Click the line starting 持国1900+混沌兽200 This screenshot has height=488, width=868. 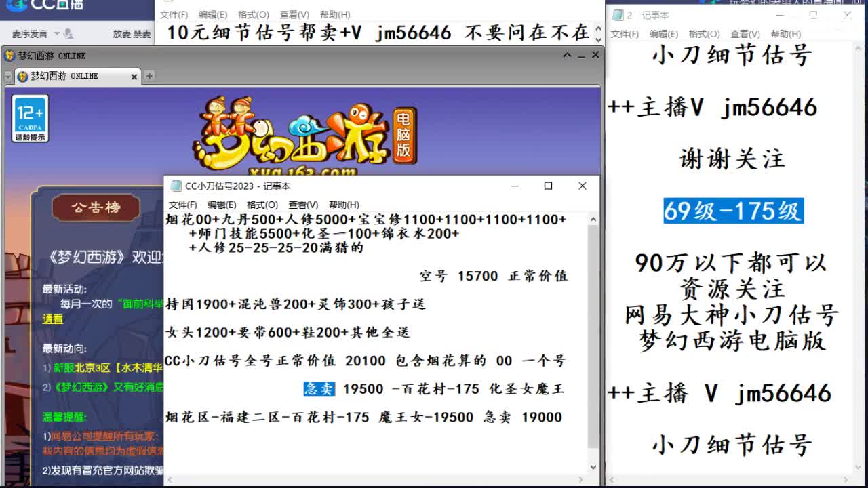coord(296,304)
